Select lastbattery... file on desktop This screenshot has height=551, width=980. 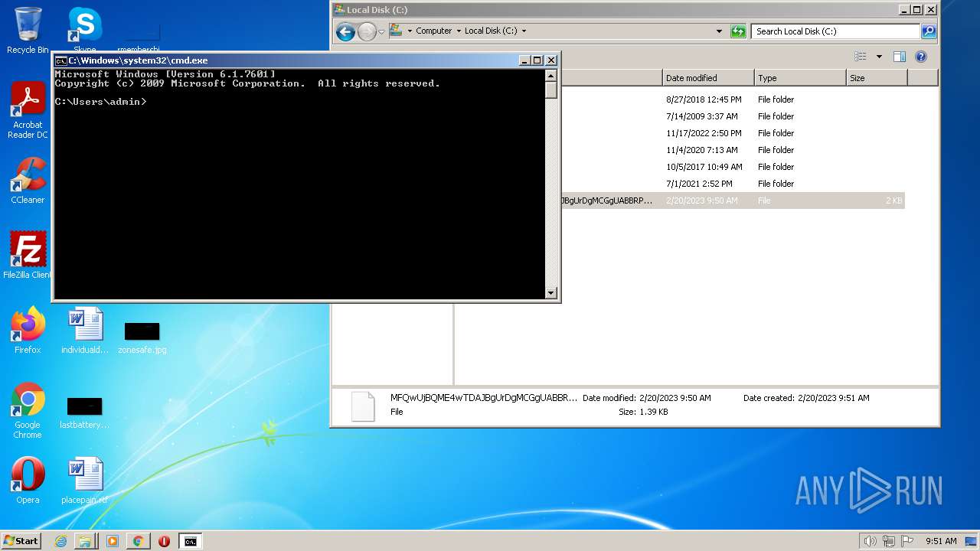click(84, 412)
